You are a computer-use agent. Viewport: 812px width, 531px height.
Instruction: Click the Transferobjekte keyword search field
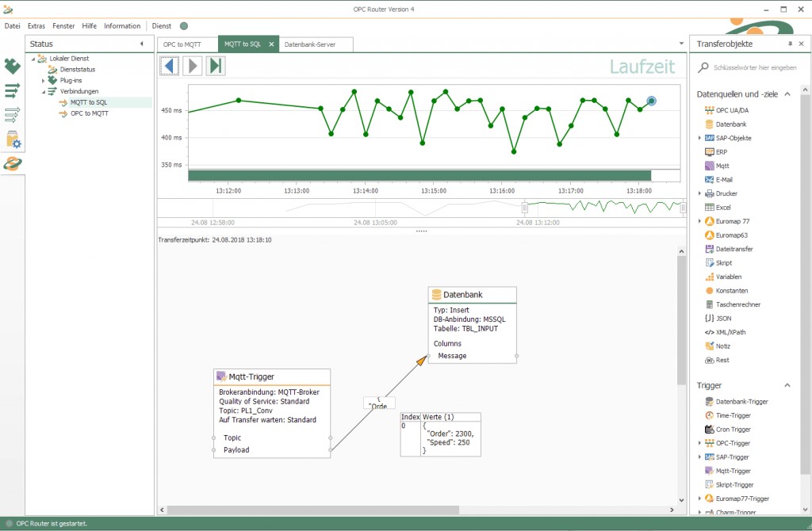[x=753, y=68]
